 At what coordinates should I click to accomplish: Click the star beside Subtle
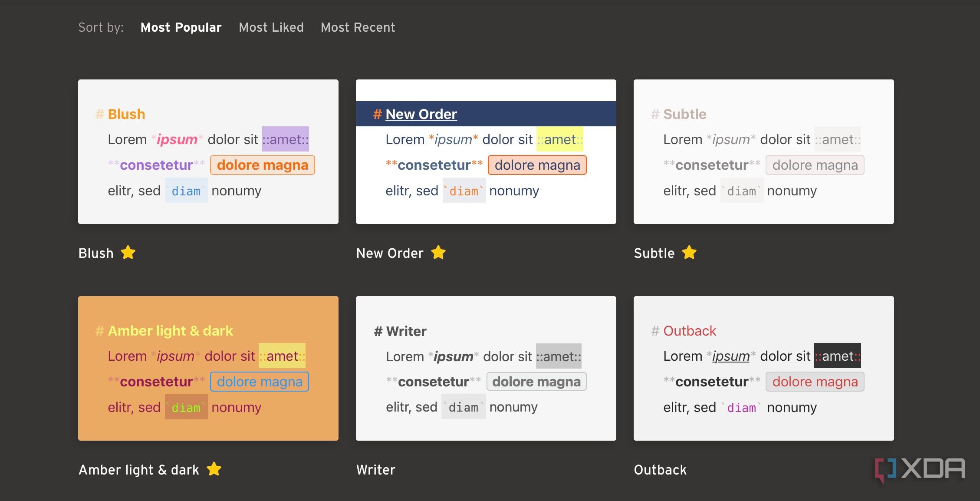click(x=689, y=252)
